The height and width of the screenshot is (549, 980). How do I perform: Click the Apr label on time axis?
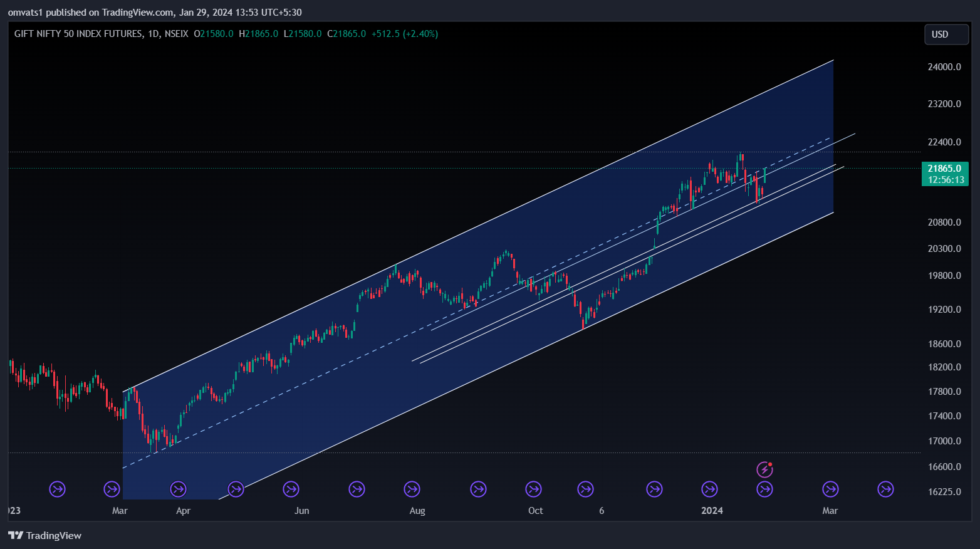pos(183,511)
